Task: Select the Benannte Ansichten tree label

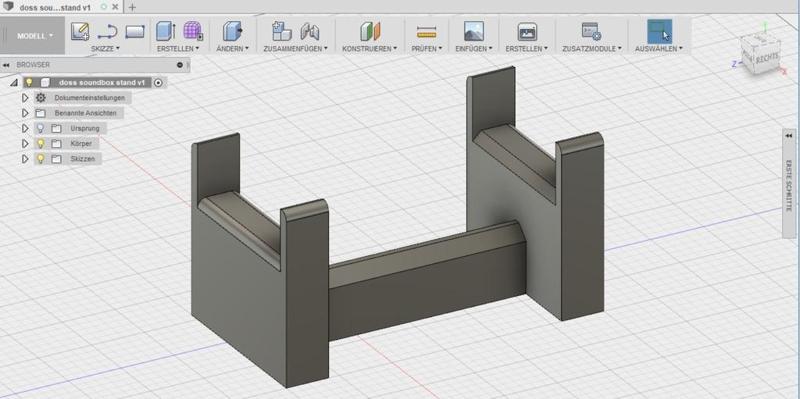Action: tap(86, 113)
